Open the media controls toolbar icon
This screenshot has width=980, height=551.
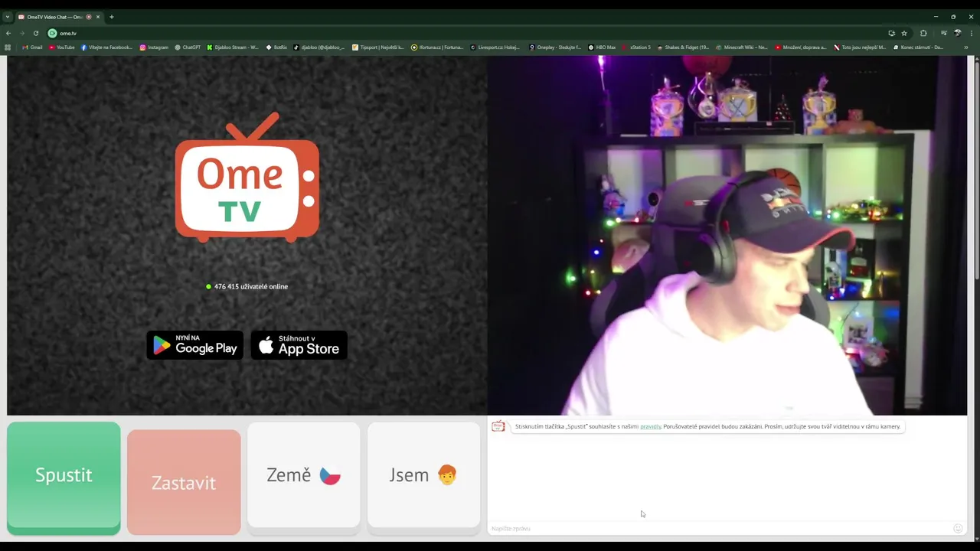tap(944, 33)
